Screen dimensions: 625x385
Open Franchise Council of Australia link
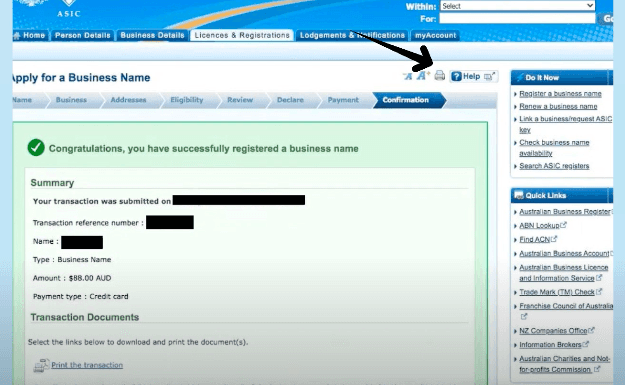tap(566, 306)
